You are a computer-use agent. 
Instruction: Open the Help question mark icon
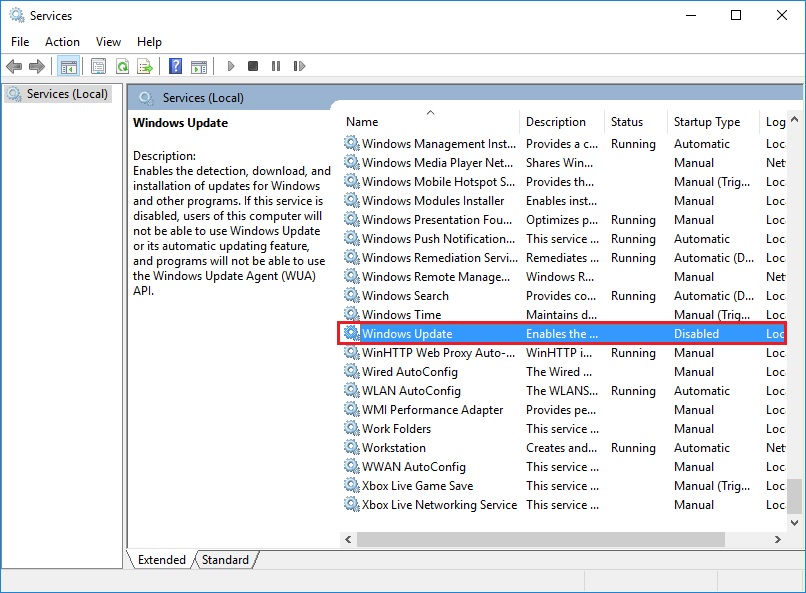pyautogui.click(x=175, y=66)
